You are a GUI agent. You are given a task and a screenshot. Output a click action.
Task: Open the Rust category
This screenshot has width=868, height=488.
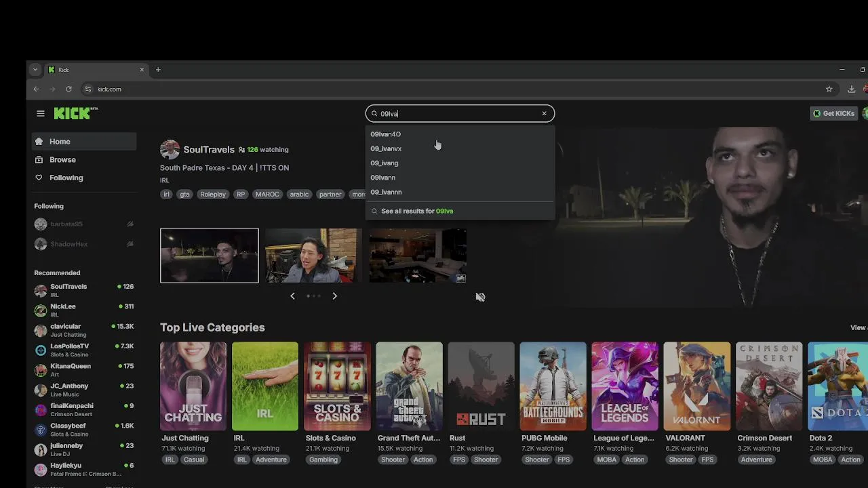point(481,386)
